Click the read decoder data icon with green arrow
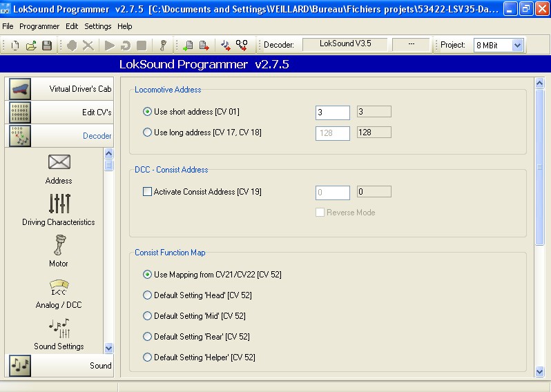 coord(188,46)
